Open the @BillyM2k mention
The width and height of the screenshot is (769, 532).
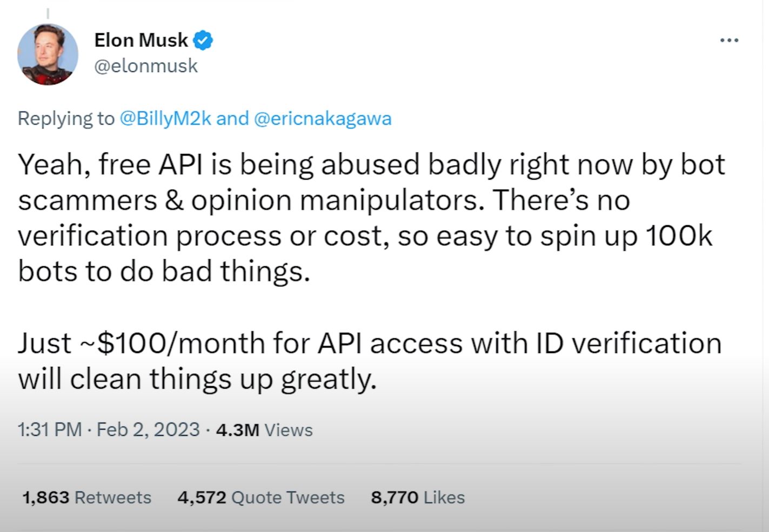pos(165,118)
